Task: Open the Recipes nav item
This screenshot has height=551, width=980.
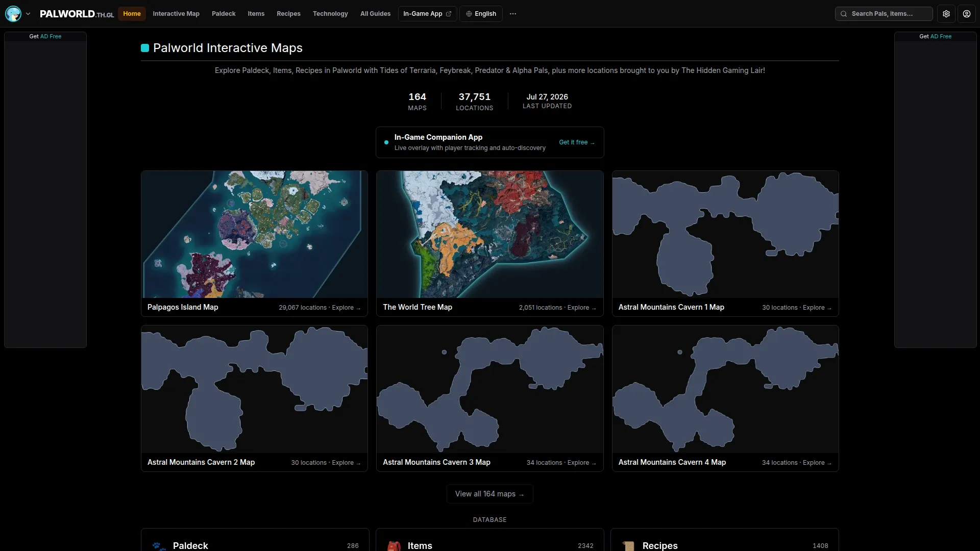Action: [x=288, y=14]
